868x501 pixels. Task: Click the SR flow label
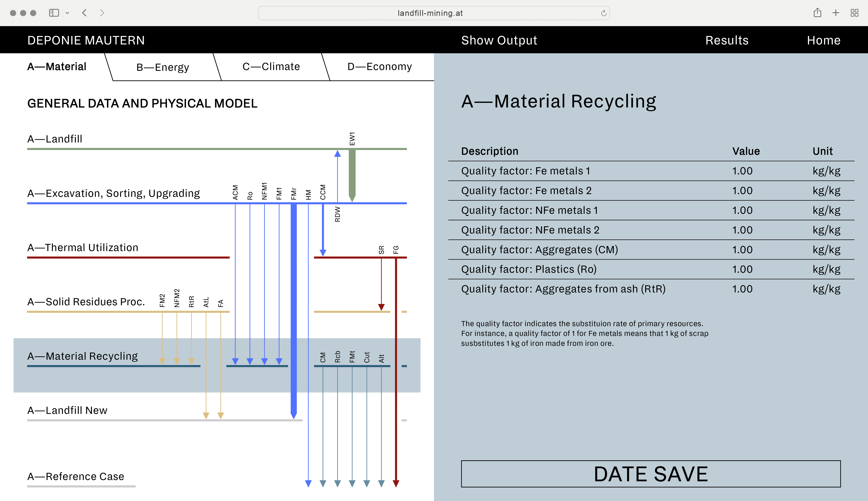pos(381,250)
